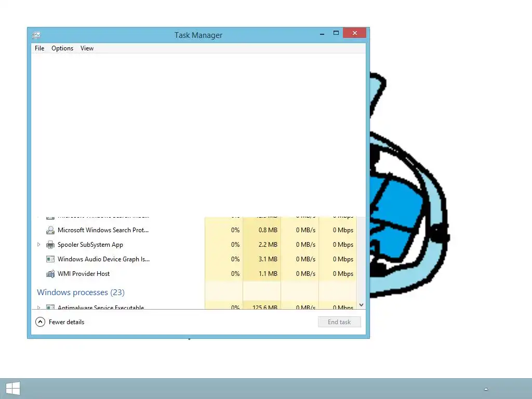Viewport: 532px width, 399px height.
Task: Select Windows Audio Device Graph Is... process
Action: pyautogui.click(x=103, y=259)
